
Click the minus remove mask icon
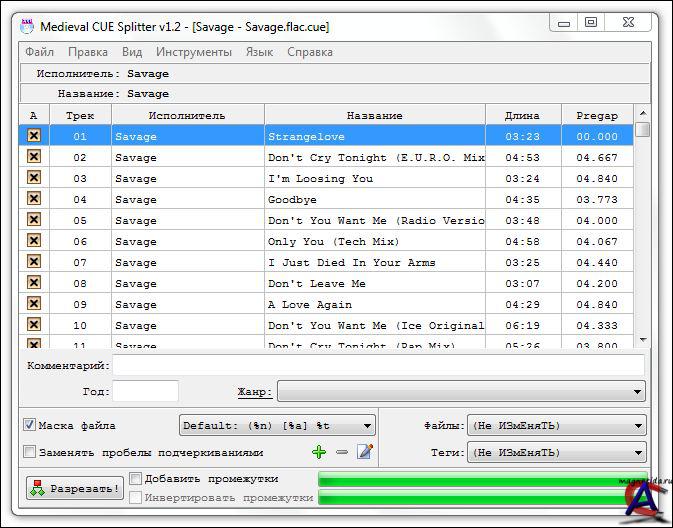pyautogui.click(x=342, y=452)
